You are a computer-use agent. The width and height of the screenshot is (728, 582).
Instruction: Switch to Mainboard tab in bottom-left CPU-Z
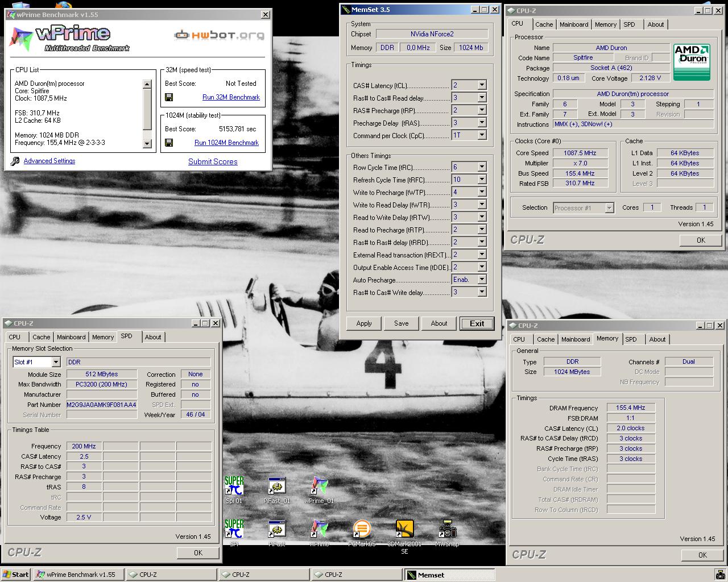tap(71, 337)
